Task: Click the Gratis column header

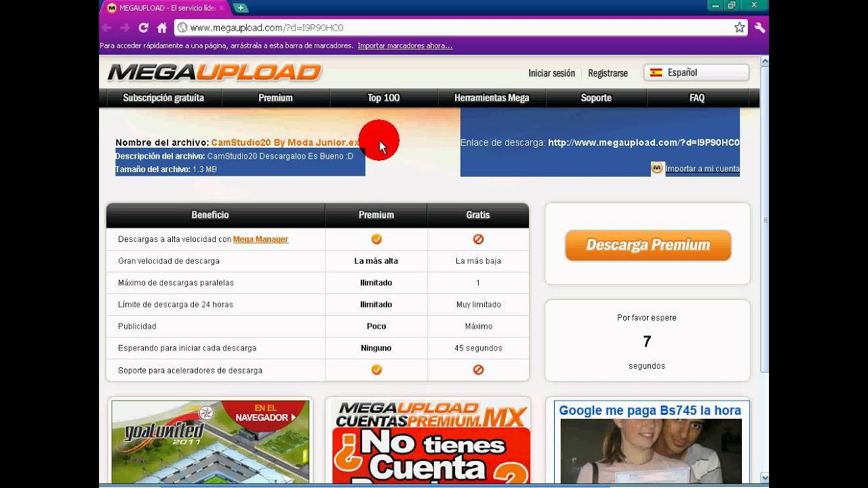Action: pyautogui.click(x=478, y=215)
